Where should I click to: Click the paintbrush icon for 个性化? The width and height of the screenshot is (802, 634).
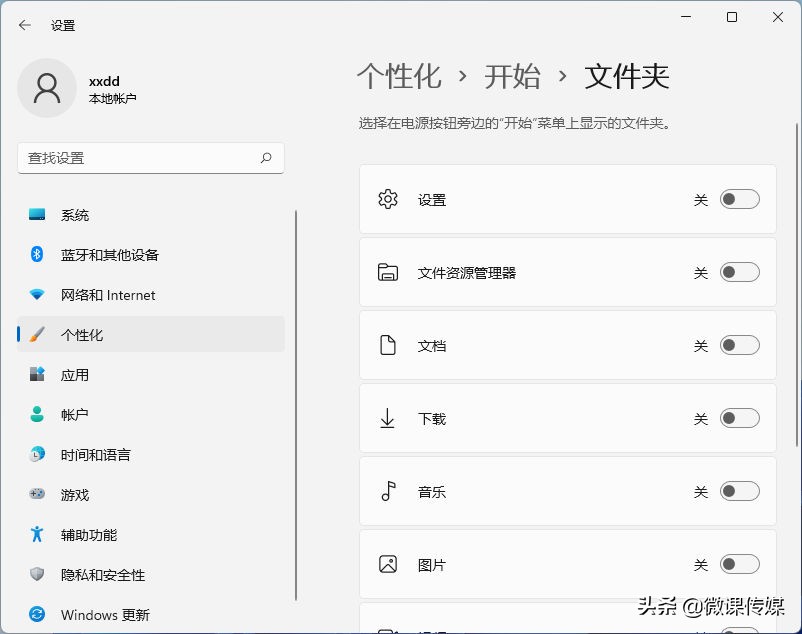(x=37, y=334)
